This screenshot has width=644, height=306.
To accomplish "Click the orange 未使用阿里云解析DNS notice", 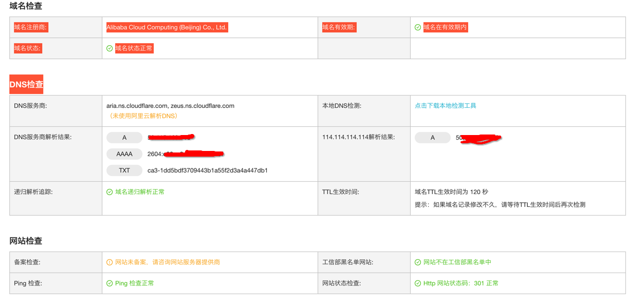I will 143,116.
